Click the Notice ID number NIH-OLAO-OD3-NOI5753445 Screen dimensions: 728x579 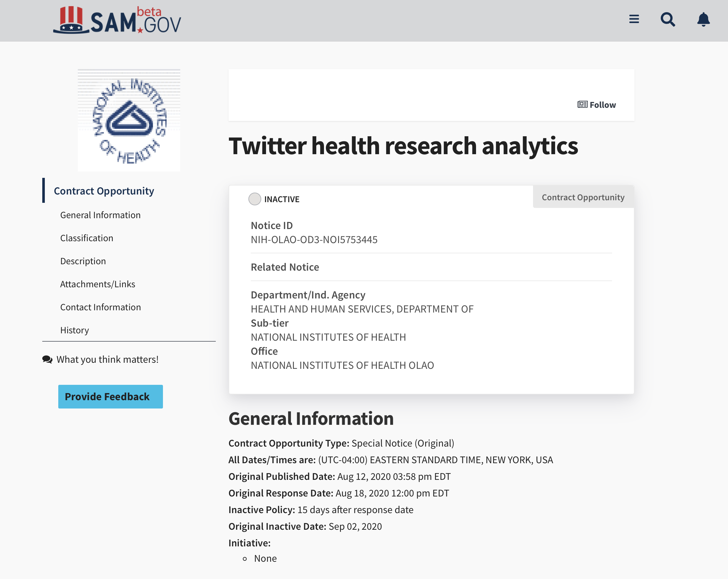(x=314, y=240)
